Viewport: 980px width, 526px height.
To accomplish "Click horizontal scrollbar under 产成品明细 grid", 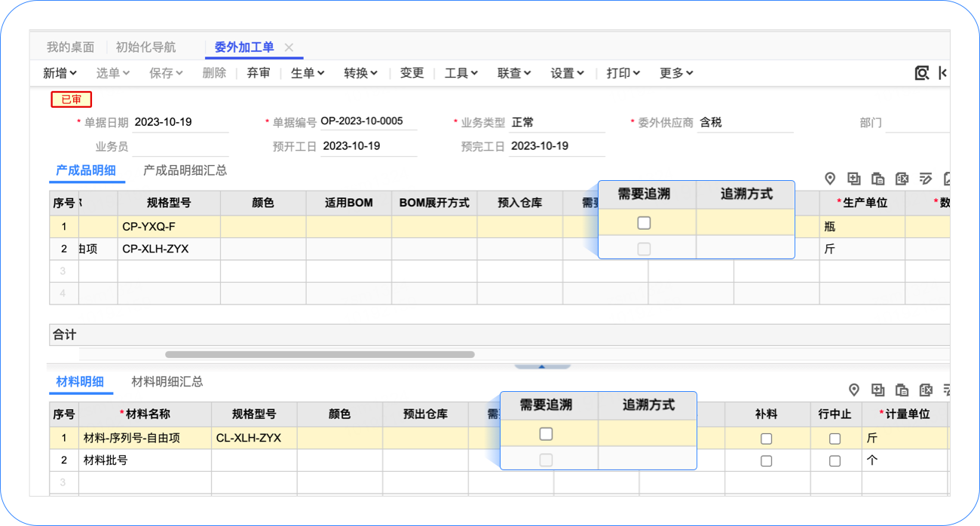I will [320, 354].
